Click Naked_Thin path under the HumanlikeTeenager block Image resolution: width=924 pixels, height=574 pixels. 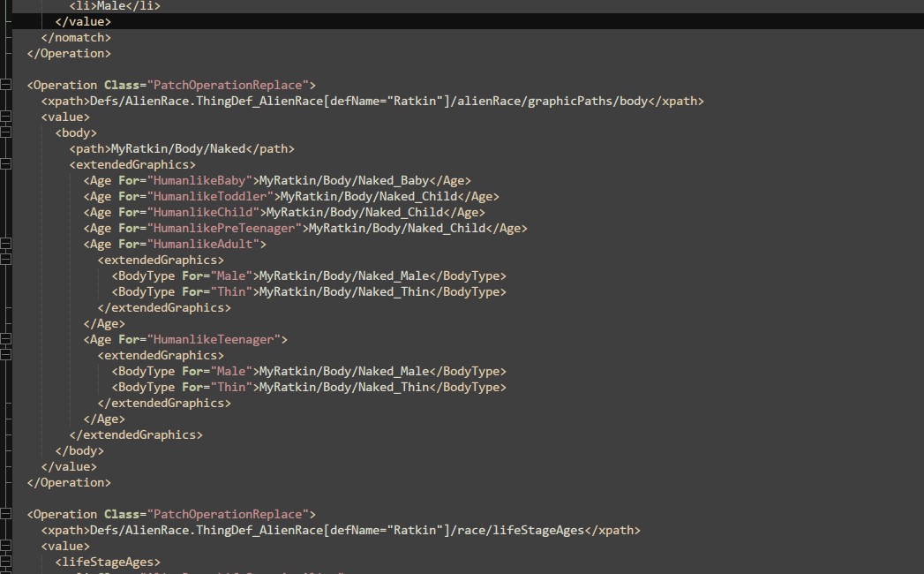pyautogui.click(x=344, y=388)
